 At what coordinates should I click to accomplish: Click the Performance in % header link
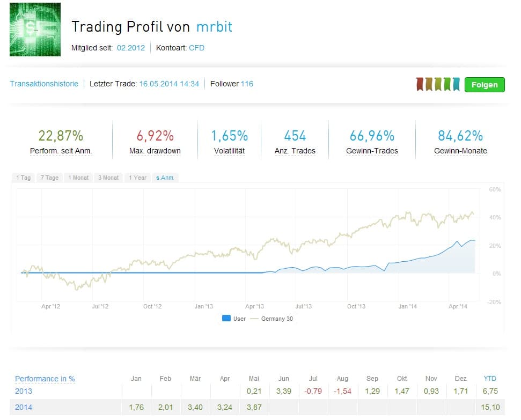click(45, 379)
